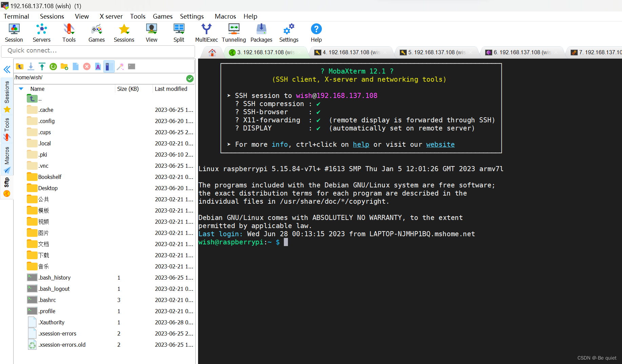This screenshot has width=622, height=364.
Task: Launch a new Session from the toolbar
Action: tap(14, 32)
